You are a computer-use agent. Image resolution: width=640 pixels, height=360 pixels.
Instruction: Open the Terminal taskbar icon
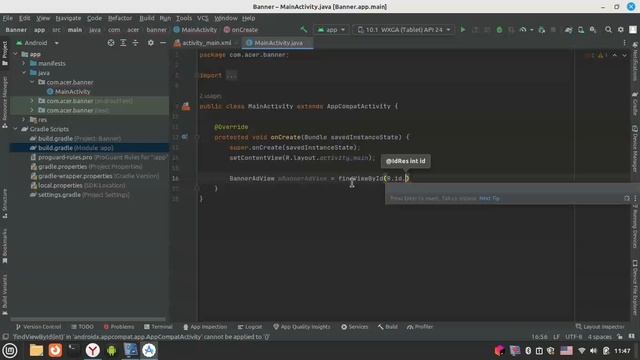74,350
